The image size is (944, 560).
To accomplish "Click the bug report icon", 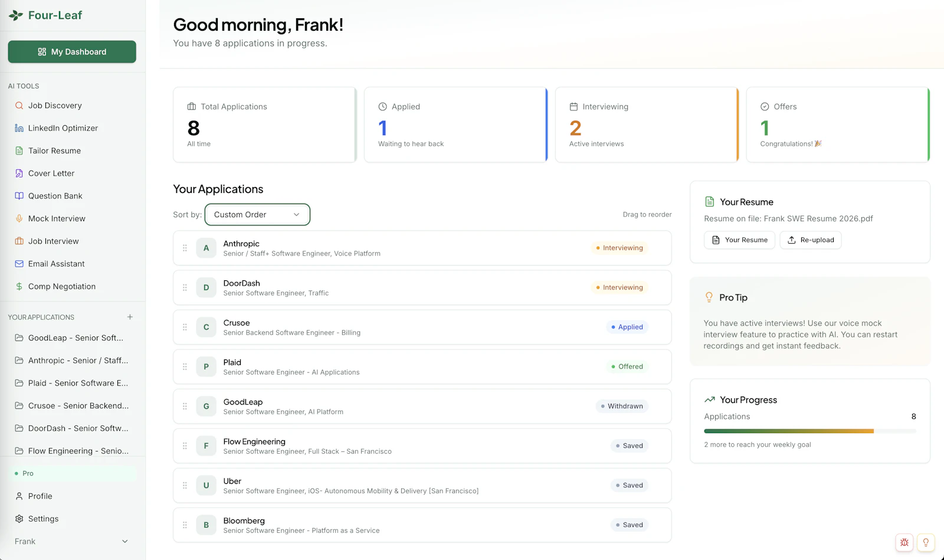I will [904, 542].
